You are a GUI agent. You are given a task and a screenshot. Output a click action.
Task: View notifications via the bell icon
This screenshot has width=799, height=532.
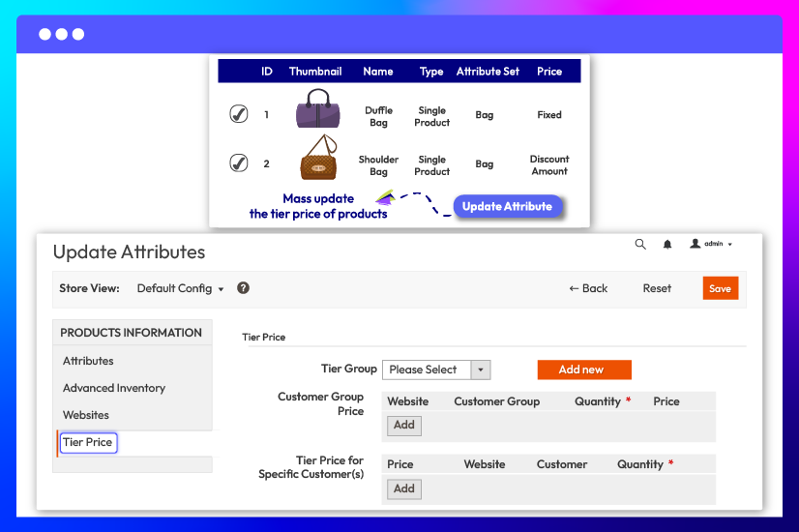tap(667, 245)
